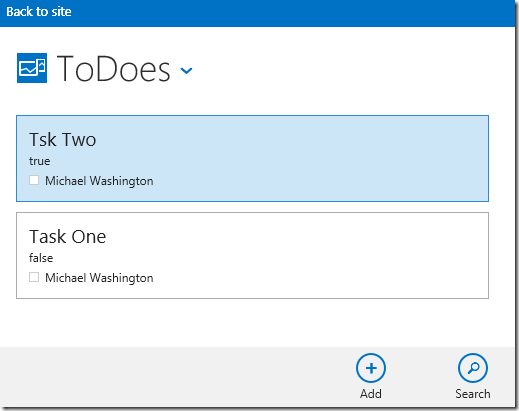Click the Back to site link
This screenshot has width=519, height=411.
pos(39,12)
